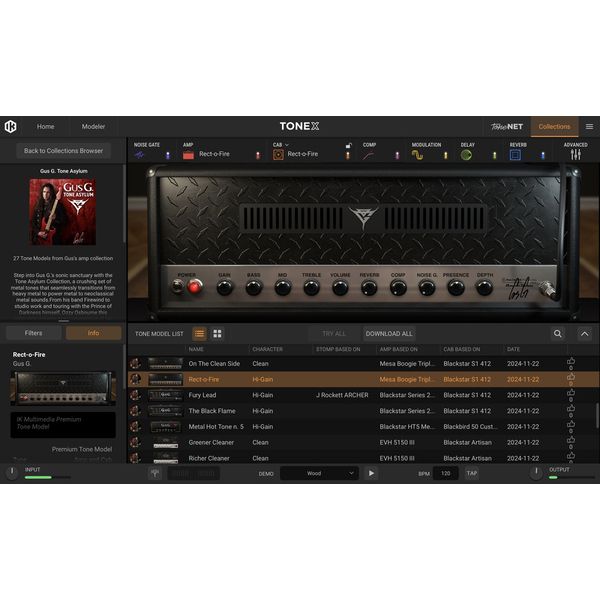Screen dimensions: 600x600
Task: Click the blue Reverb icon
Action: (515, 155)
